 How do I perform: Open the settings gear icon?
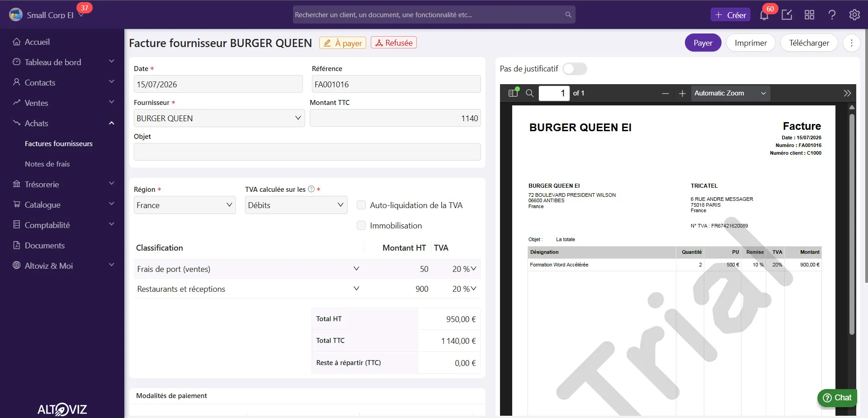854,15
